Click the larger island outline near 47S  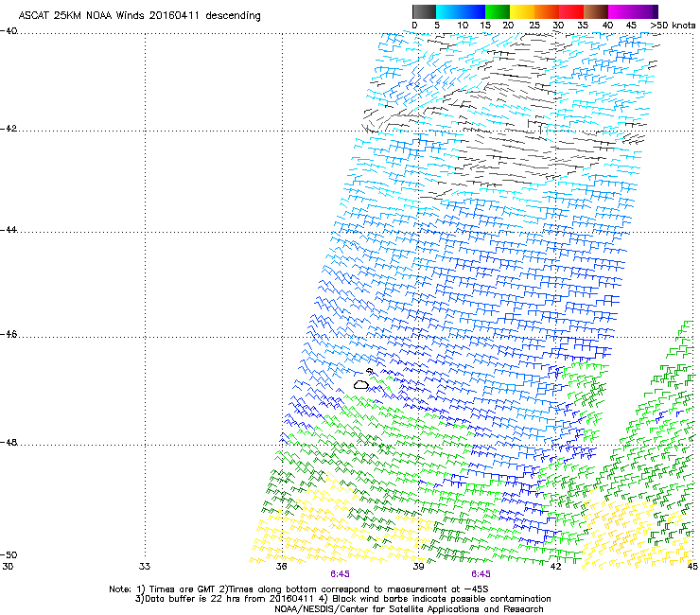[x=360, y=384]
